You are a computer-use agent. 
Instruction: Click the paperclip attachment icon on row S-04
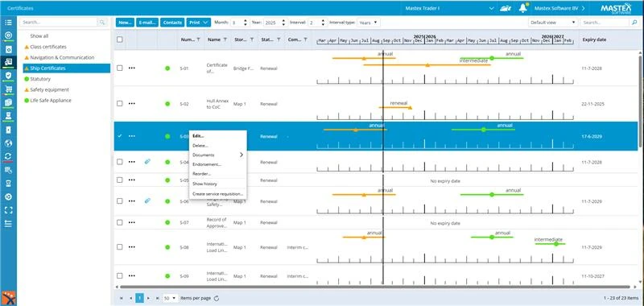click(x=147, y=162)
